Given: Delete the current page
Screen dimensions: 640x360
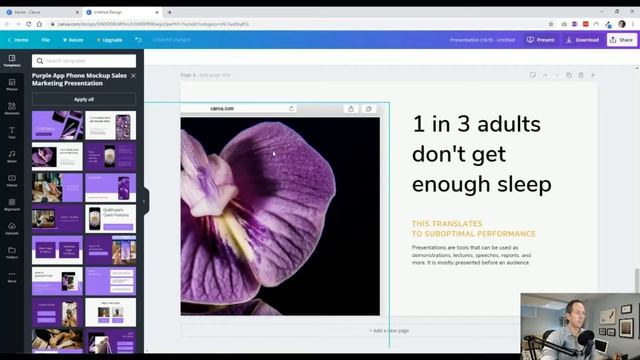Looking at the screenshot, I should 581,75.
